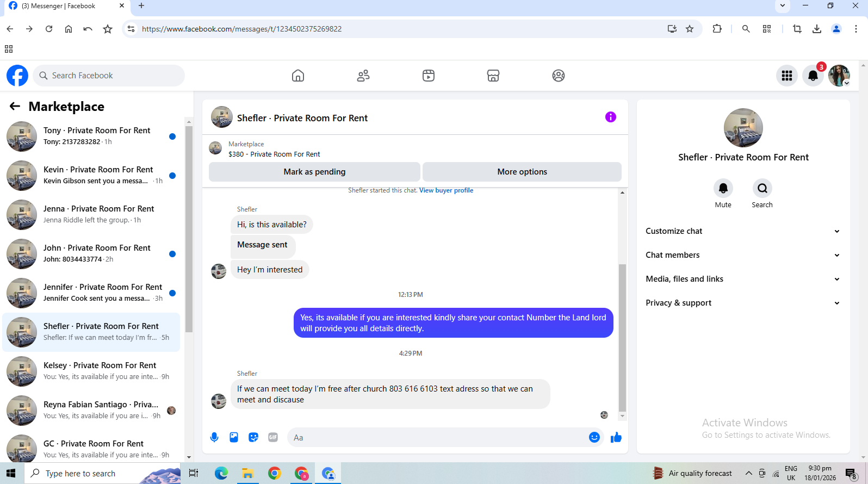Expand Privacy & support section
The height and width of the screenshot is (484, 868).
pyautogui.click(x=743, y=303)
